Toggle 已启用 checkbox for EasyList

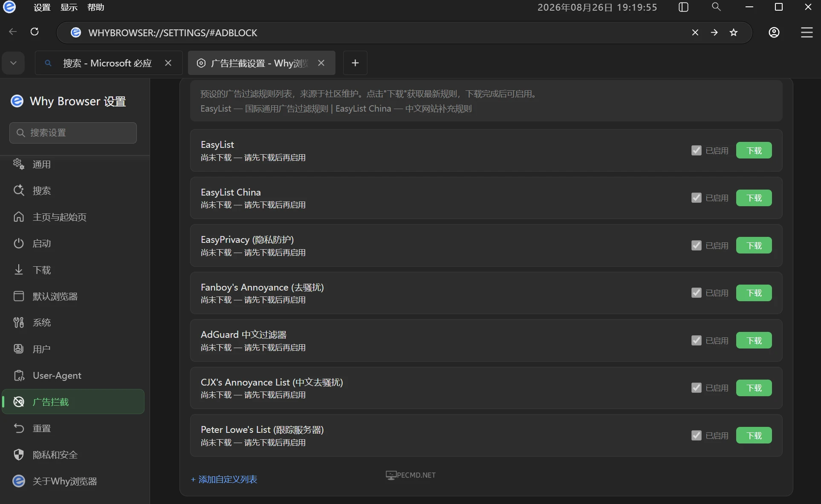point(696,150)
